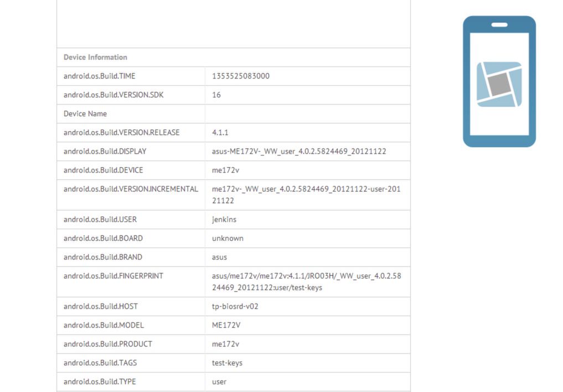
Task: Select the "Device Name" row label
Action: pos(85,114)
